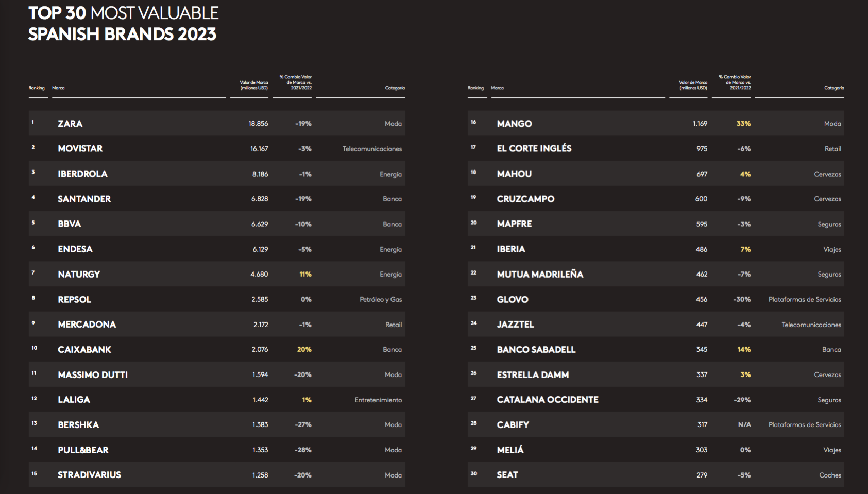
Task: Click NATURGY in the table
Action: pyautogui.click(x=79, y=274)
